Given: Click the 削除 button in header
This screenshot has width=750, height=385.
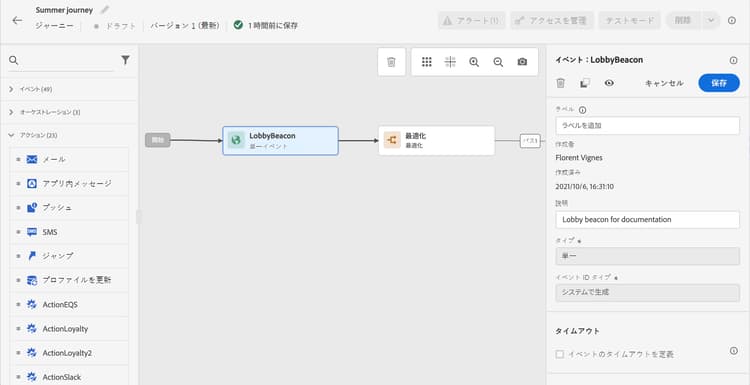Looking at the screenshot, I should pyautogui.click(x=684, y=21).
